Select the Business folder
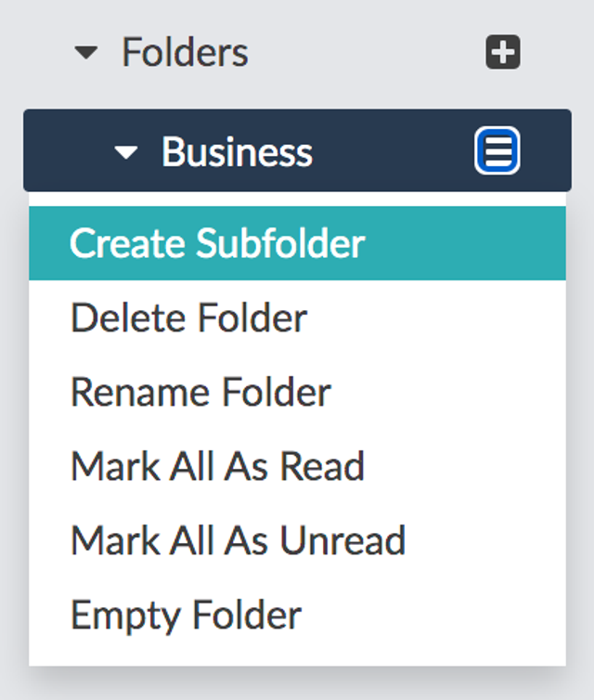 coord(297,150)
